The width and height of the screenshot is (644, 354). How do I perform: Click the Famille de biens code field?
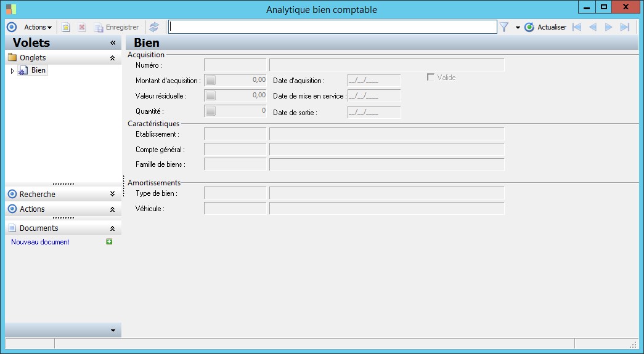click(x=235, y=164)
